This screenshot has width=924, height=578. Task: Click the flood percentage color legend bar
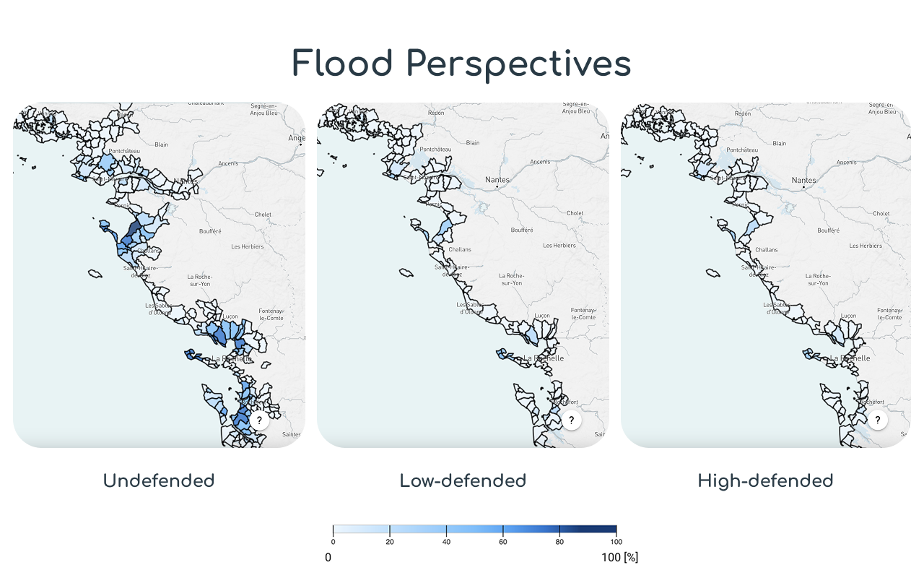tap(474, 530)
